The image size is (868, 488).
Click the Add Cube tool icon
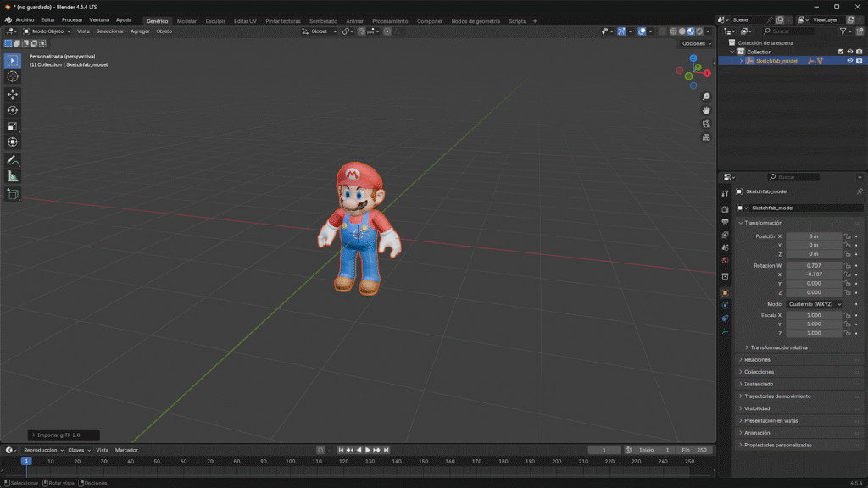coord(13,194)
